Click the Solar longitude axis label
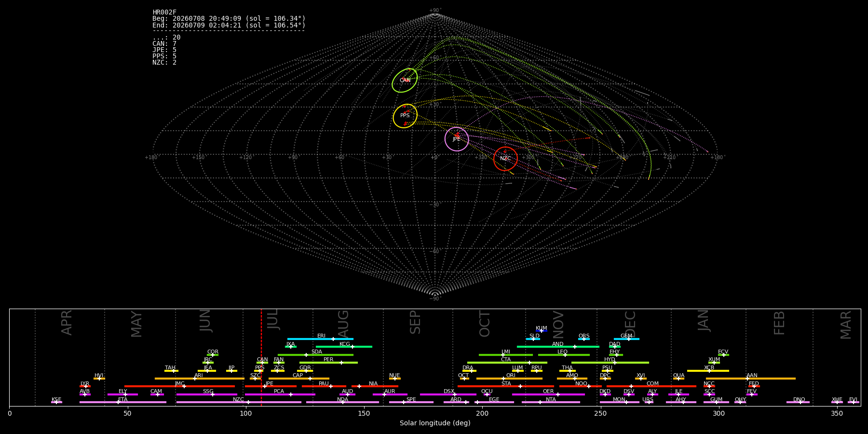 tap(435, 423)
